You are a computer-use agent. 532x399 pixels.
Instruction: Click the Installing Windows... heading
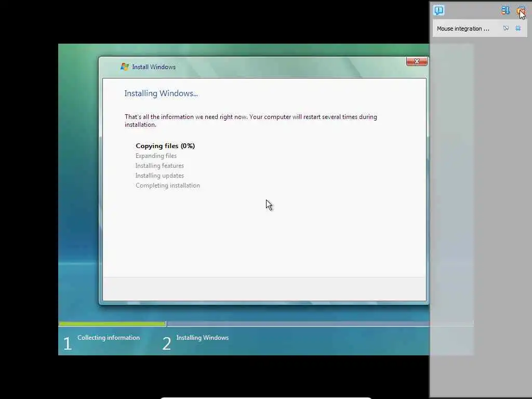161,94
